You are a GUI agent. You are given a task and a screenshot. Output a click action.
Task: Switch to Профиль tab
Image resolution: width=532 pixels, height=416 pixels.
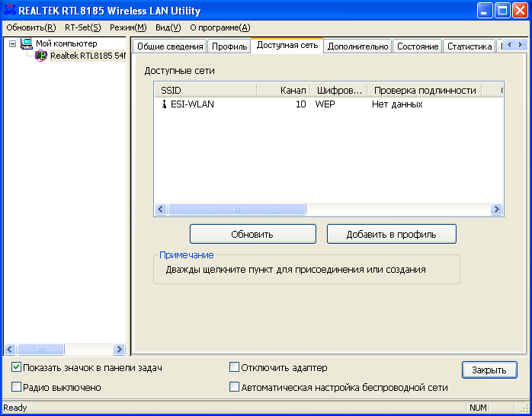click(x=229, y=46)
